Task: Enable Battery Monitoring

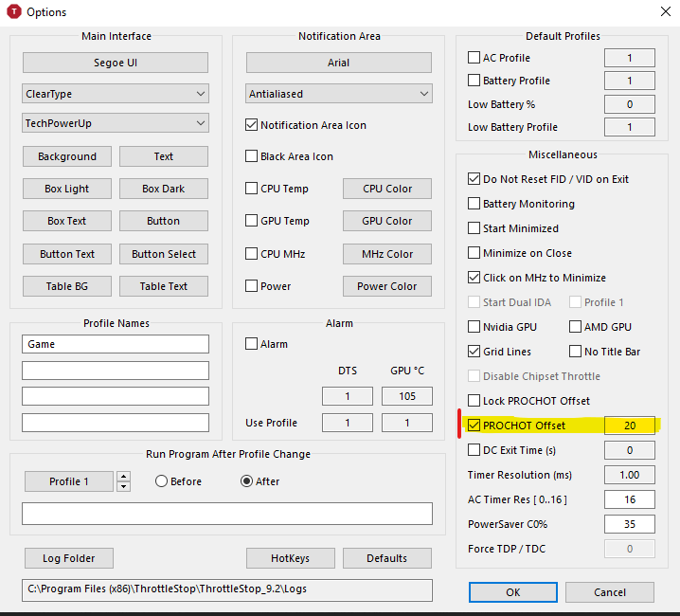Action: pos(474,204)
